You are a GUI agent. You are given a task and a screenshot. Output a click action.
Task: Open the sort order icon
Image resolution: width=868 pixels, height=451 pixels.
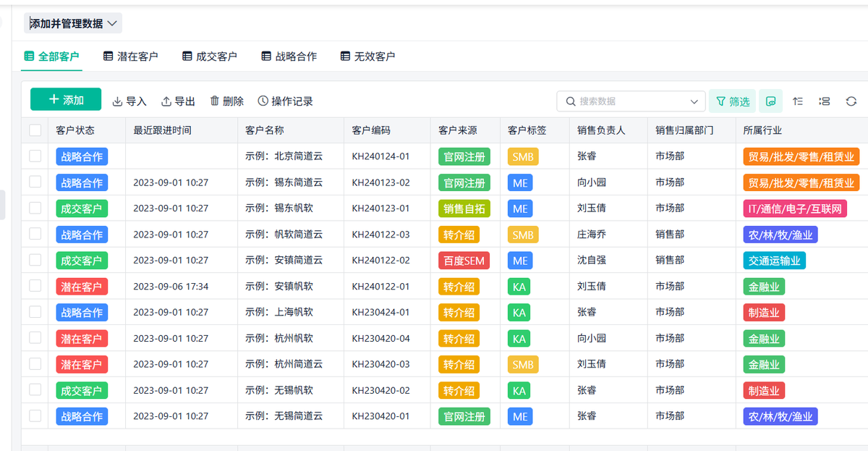798,101
